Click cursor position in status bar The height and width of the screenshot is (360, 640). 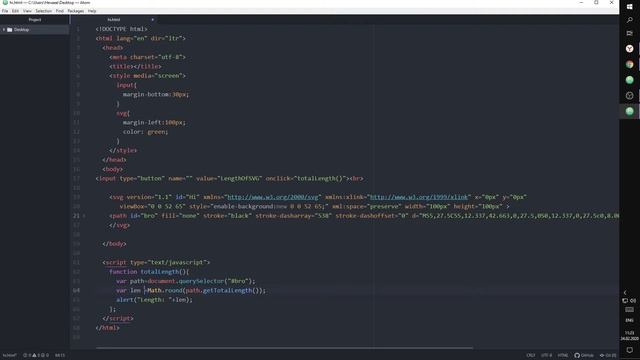point(60,356)
